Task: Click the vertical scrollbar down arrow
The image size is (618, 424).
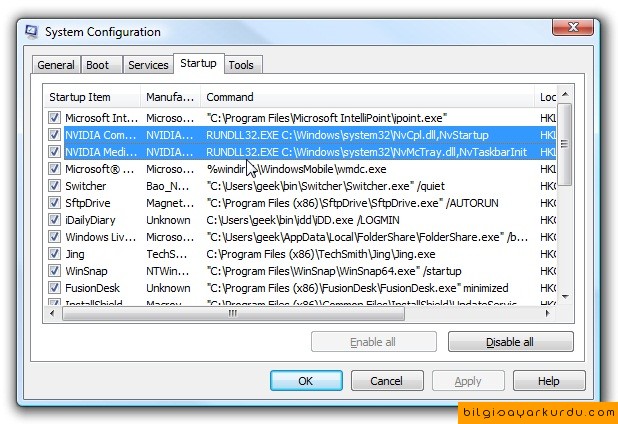Action: (x=565, y=297)
